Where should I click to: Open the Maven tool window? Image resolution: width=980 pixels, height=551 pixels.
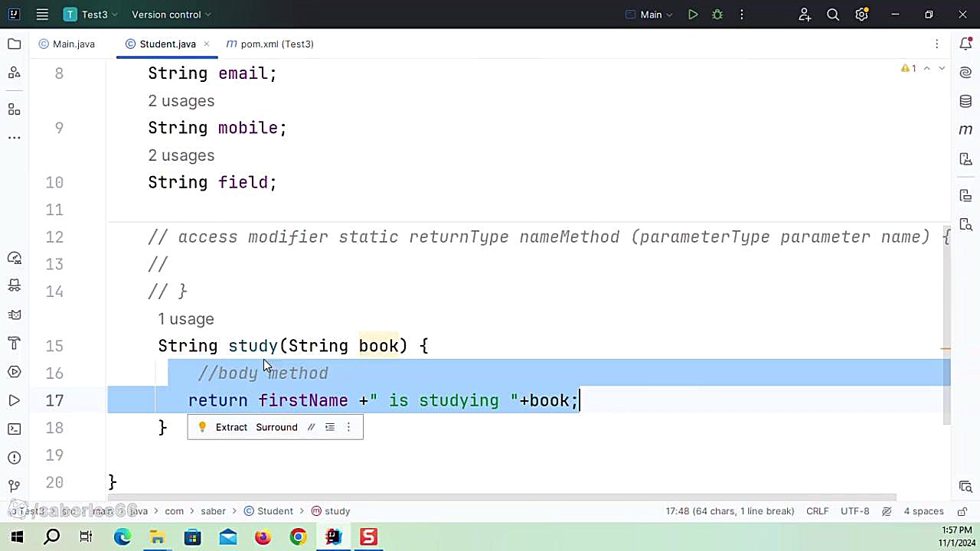click(965, 129)
